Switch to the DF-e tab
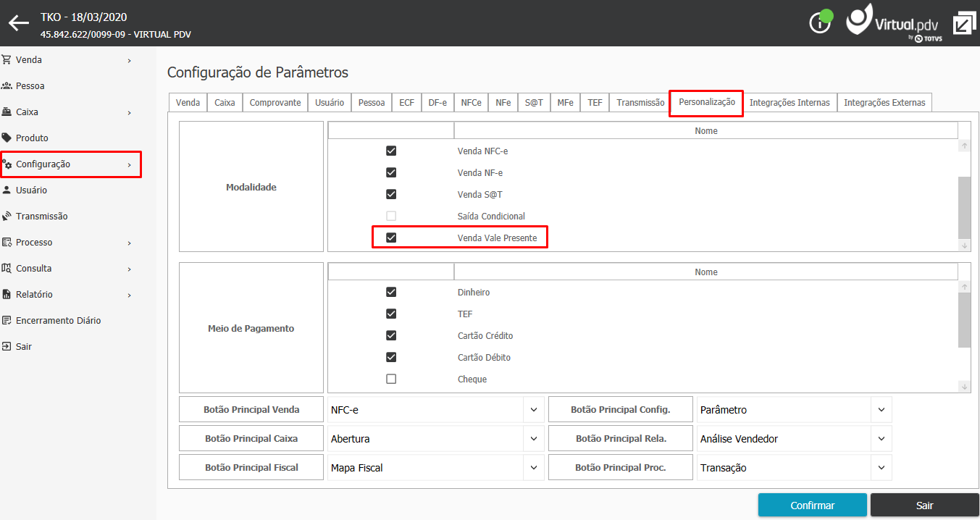The image size is (980, 520). 437,103
